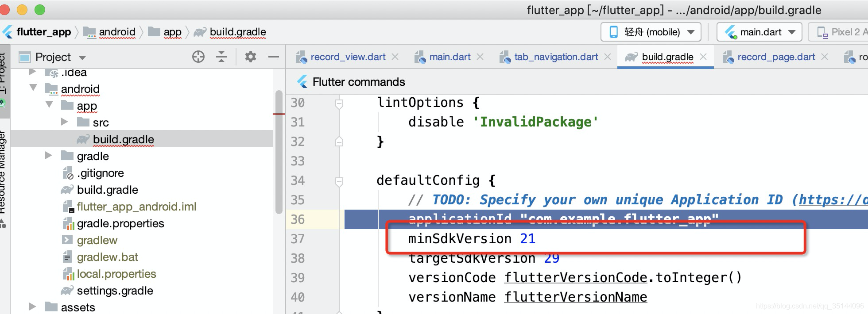Open Flutter commands banner
The image size is (868, 314).
pyautogui.click(x=359, y=82)
